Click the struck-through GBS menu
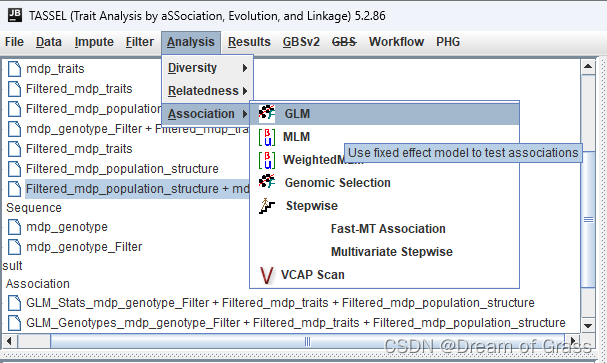This screenshot has height=363, width=607. click(x=344, y=42)
